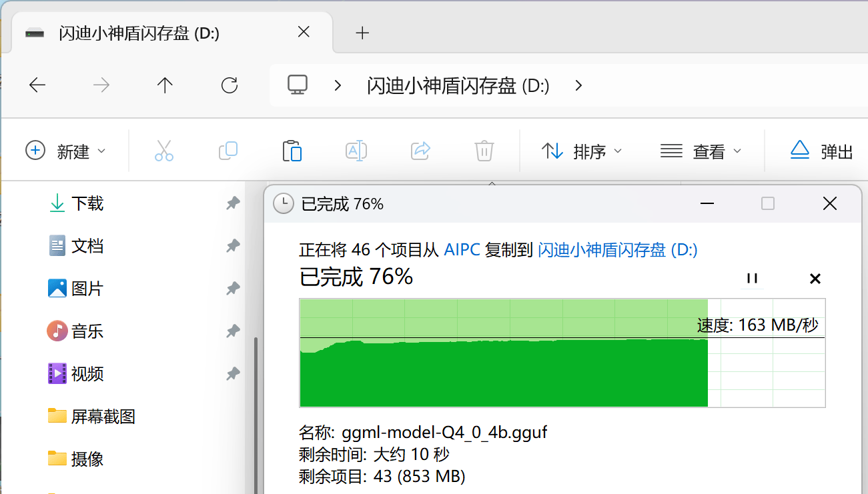868x494 pixels.
Task: Click the AIPC source link
Action: tap(462, 250)
